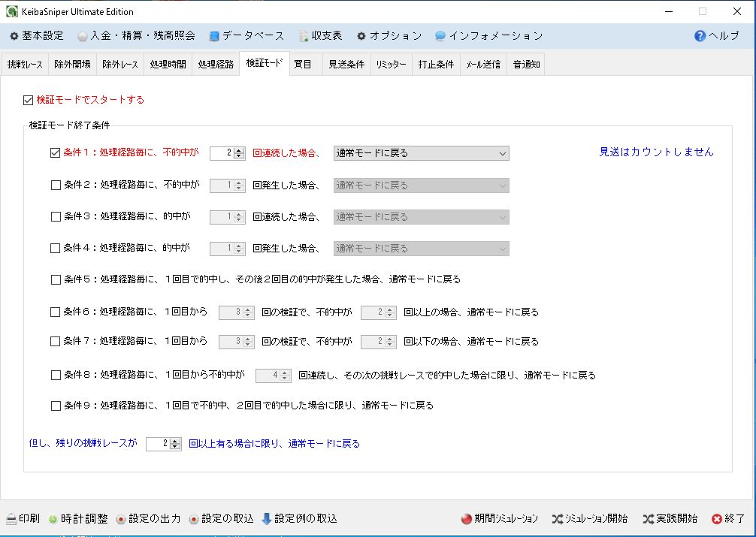This screenshot has width=756, height=537.
Task: Click 条件8 consecutive miss spinner
Action: coord(274,376)
